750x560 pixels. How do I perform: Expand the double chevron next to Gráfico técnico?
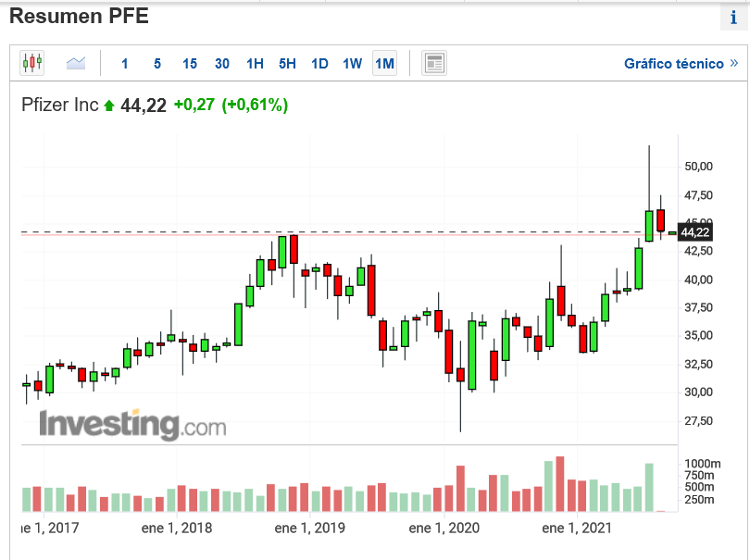(x=734, y=63)
